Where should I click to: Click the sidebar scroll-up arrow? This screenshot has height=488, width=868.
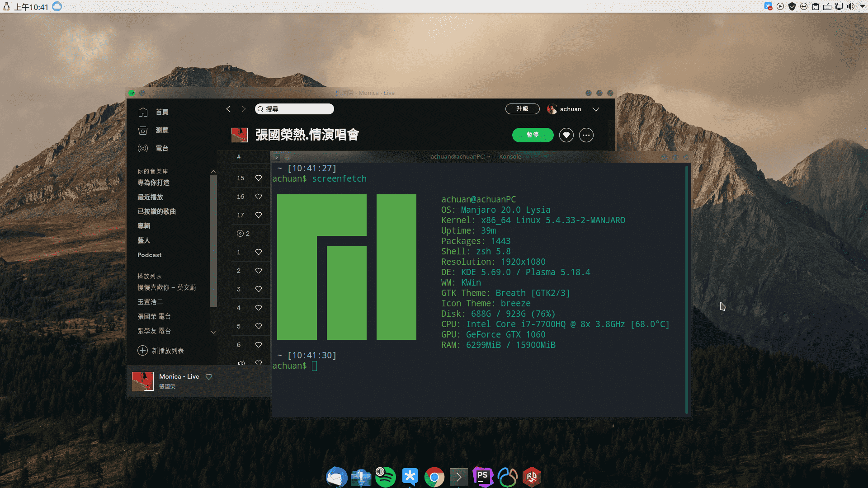point(213,172)
